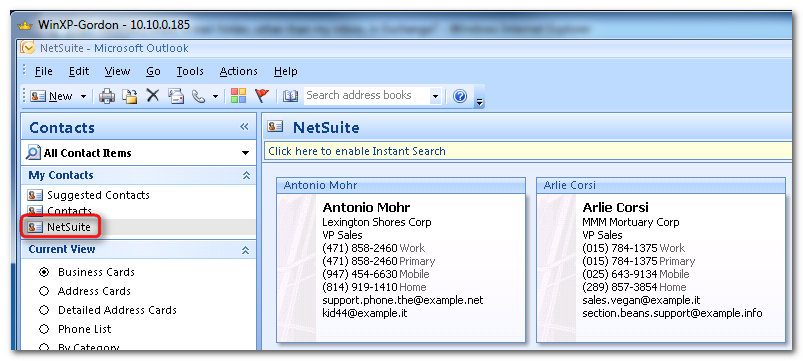Click the WinXP-Gordon crown icon
Image resolution: width=803 pixels, height=361 pixels.
click(25, 25)
